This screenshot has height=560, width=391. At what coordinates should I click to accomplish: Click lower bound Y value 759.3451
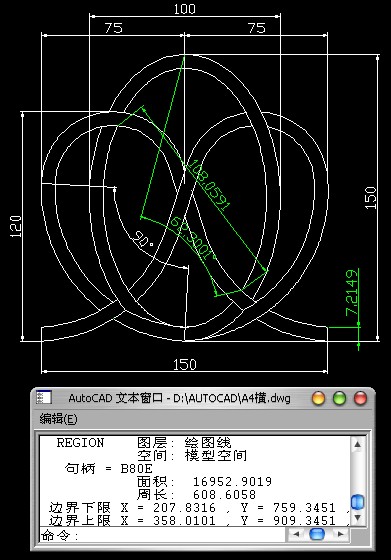(x=304, y=508)
